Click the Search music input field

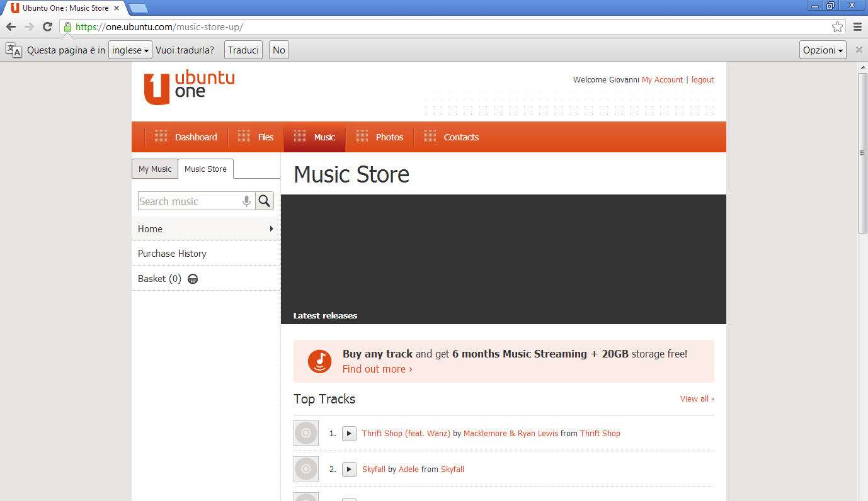[189, 201]
